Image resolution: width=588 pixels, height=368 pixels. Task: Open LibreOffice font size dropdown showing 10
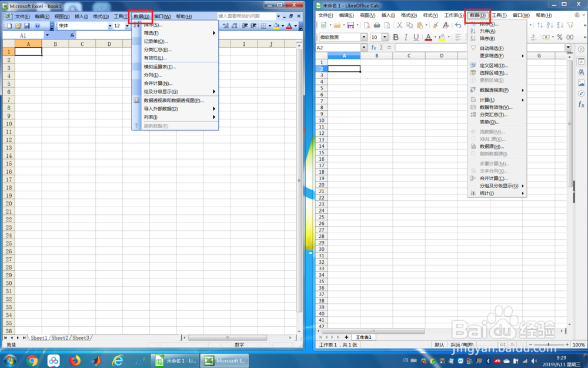385,37
